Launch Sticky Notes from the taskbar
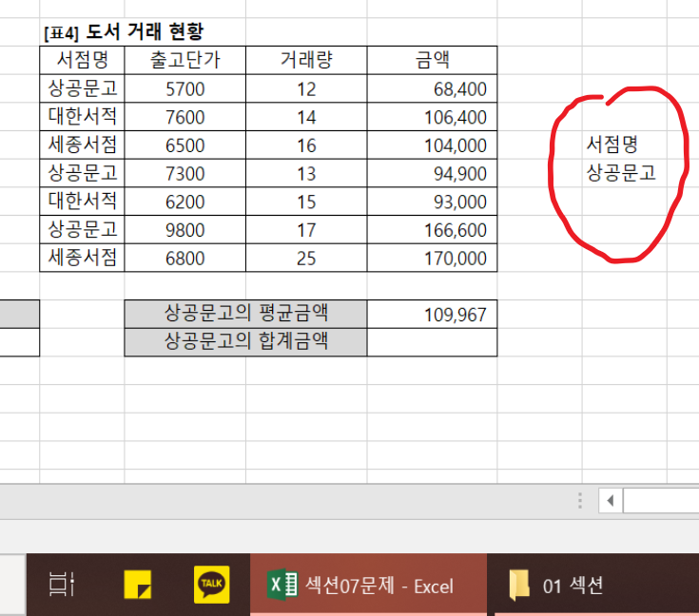This screenshot has height=616, width=699. [138, 585]
